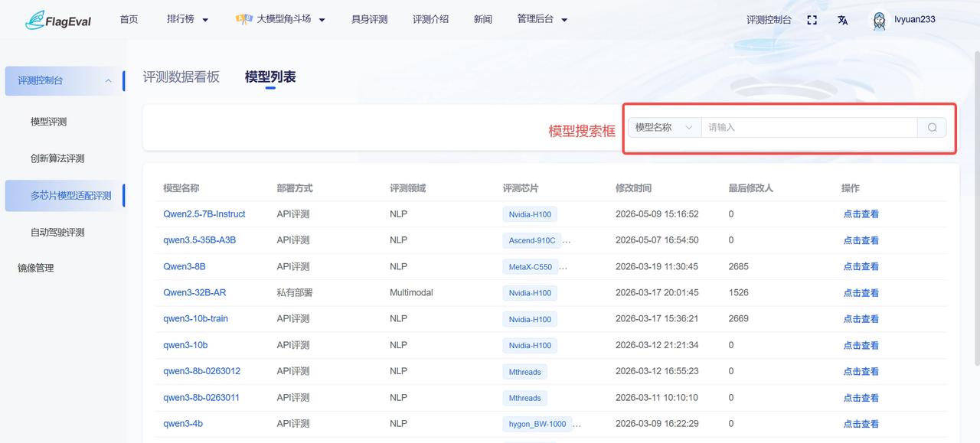Screen dimensions: 980x443
Task: Toggle fullscreen mode icon
Action: [x=812, y=20]
